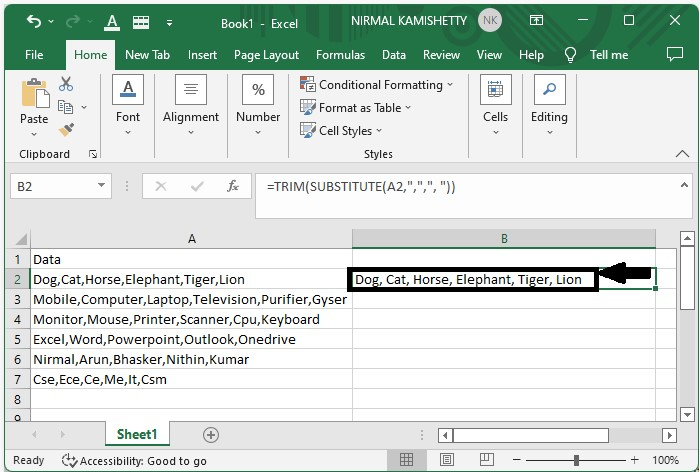This screenshot has height=472, width=700.
Task: Open the Cells group button
Action: [x=496, y=105]
